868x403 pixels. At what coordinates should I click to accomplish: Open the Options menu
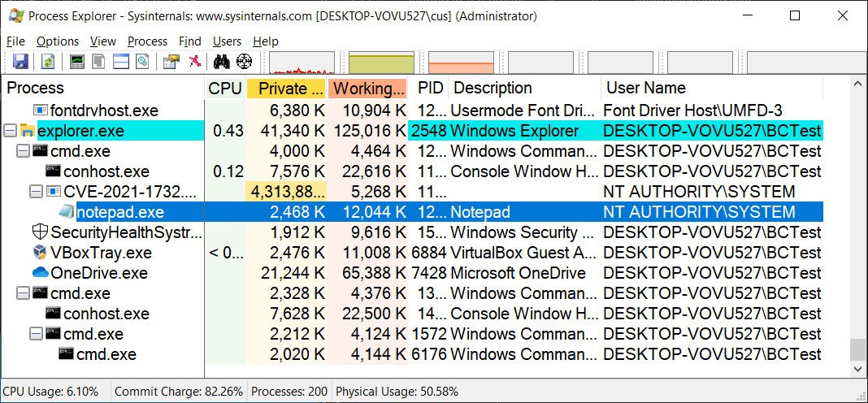click(58, 41)
